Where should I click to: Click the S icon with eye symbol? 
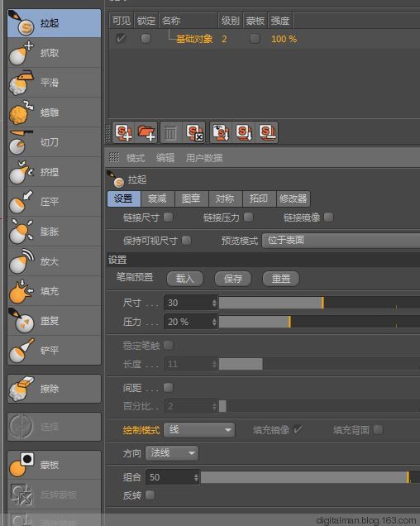pos(221,132)
